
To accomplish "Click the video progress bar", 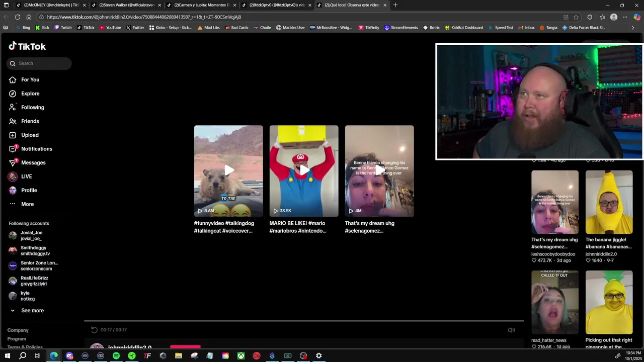I will tap(304, 320).
